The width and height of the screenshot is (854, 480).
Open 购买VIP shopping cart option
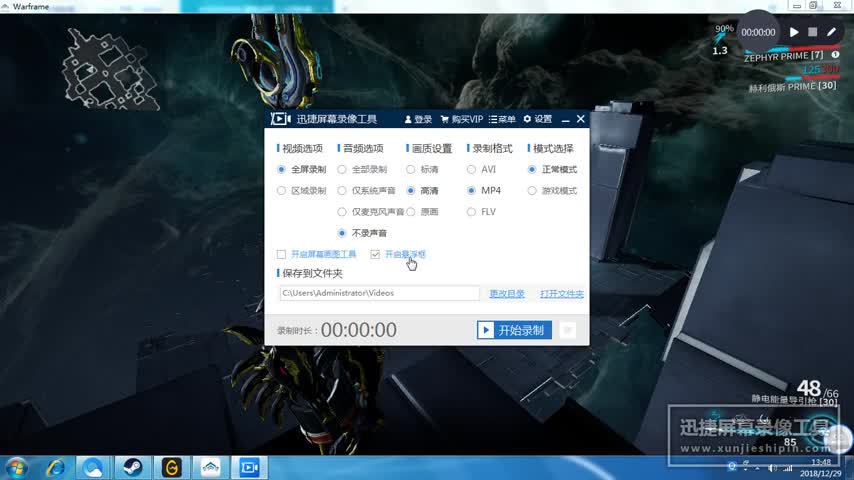tap(461, 119)
